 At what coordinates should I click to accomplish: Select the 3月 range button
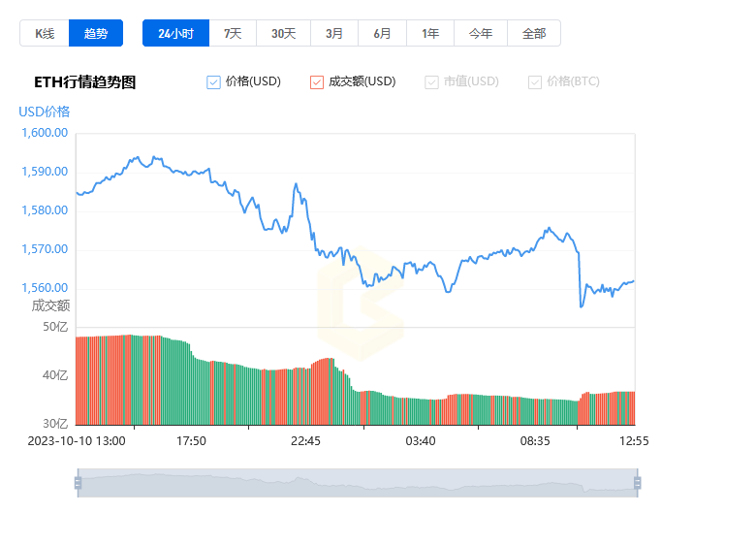coord(334,33)
